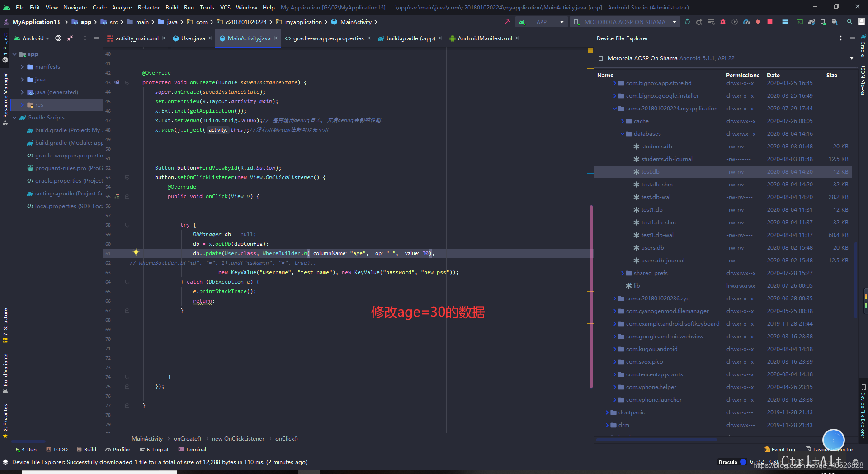The image size is (868, 474).
Task: Click the MainActivity breadcrumb in navigation bar
Action: click(x=356, y=22)
